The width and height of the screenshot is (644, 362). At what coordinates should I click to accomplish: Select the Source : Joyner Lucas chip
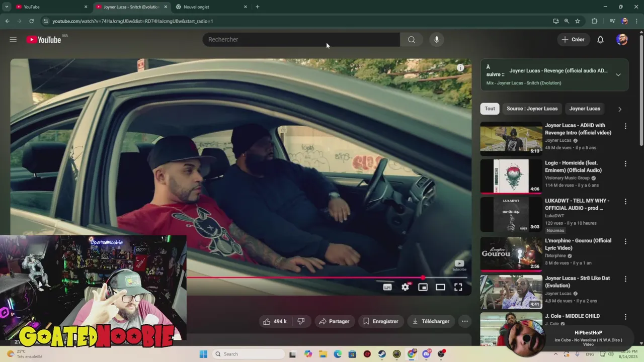[532, 109]
